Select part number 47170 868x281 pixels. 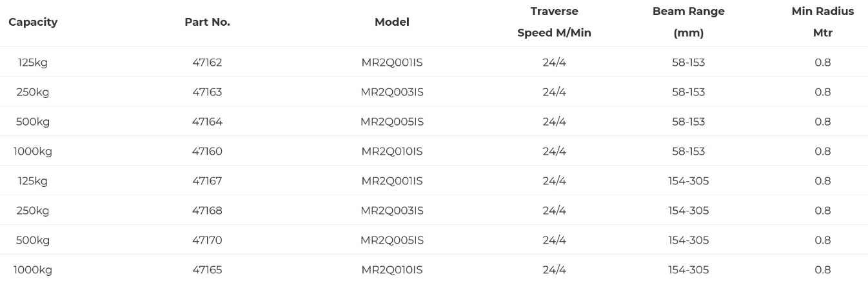pos(207,240)
